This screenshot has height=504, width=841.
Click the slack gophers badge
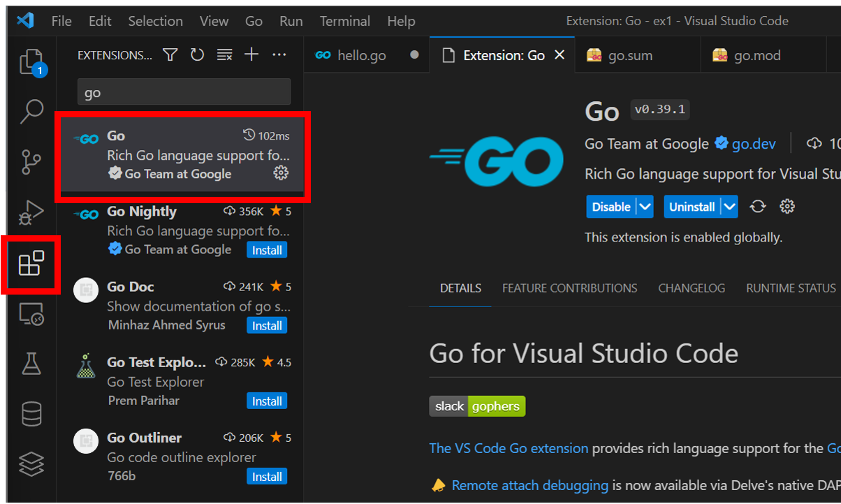click(x=477, y=406)
